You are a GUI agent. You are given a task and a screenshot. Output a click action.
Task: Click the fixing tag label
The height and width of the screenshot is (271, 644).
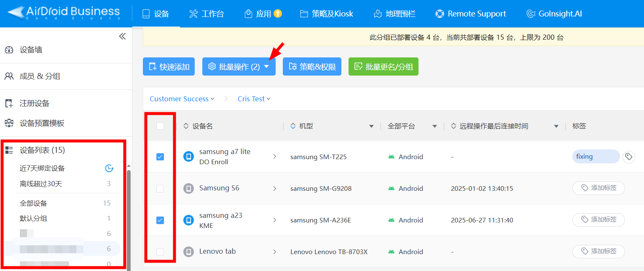pos(596,157)
